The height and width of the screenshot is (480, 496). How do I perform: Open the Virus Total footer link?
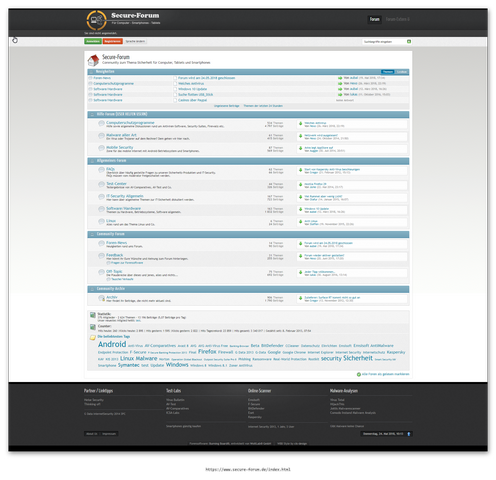pyautogui.click(x=337, y=400)
